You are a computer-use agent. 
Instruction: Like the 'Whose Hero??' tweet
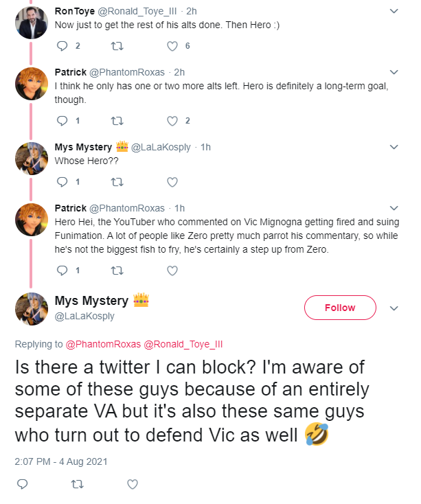click(172, 182)
